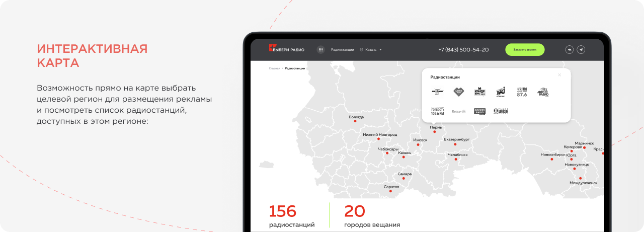The image size is (644, 232).
Task: Select the Comedy Radio station logo
Action: pyautogui.click(x=479, y=111)
